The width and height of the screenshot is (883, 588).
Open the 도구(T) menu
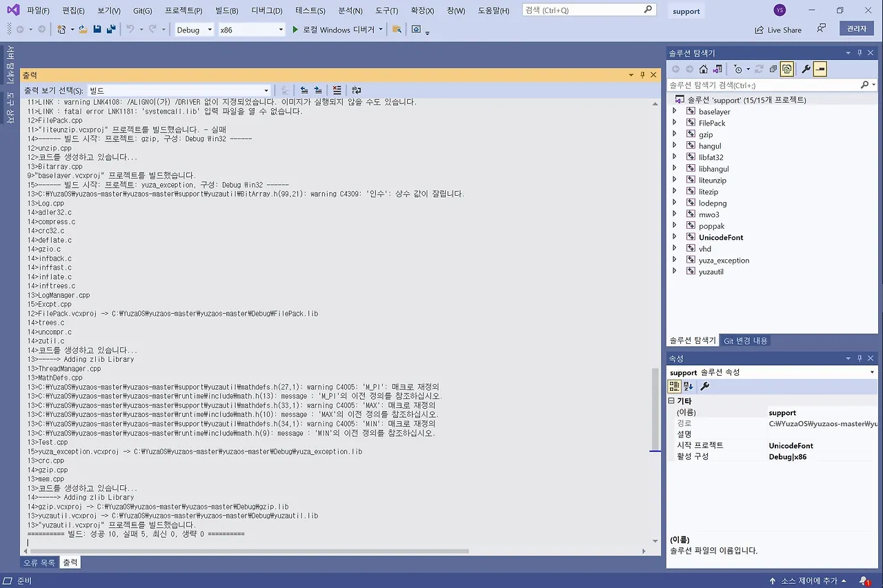click(x=386, y=10)
